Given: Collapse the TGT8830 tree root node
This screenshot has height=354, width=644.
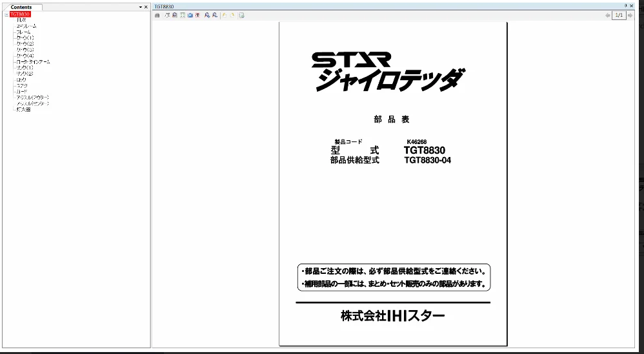Looking at the screenshot, I should click(6, 14).
